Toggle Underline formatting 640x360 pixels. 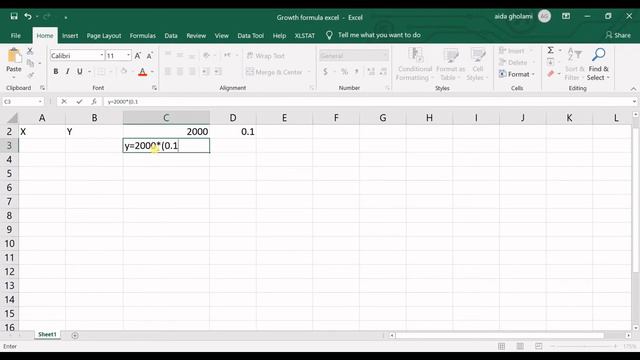click(x=80, y=72)
